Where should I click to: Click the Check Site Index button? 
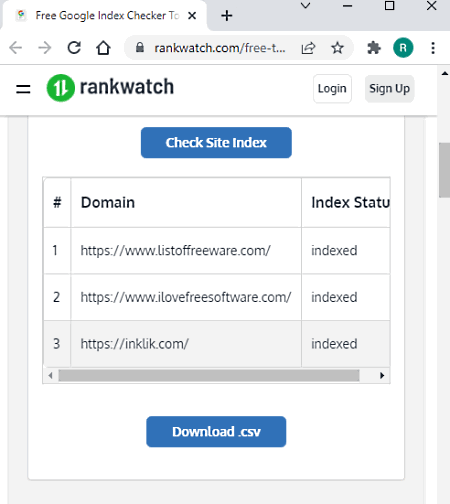pyautogui.click(x=216, y=143)
